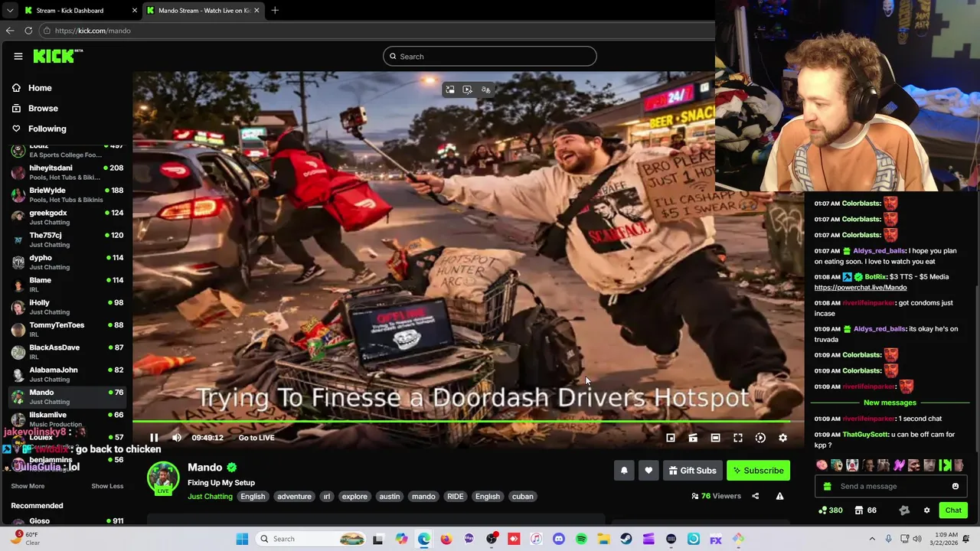This screenshot has height=551, width=980.
Task: Subscribe to Mando's channel
Action: 758,471
